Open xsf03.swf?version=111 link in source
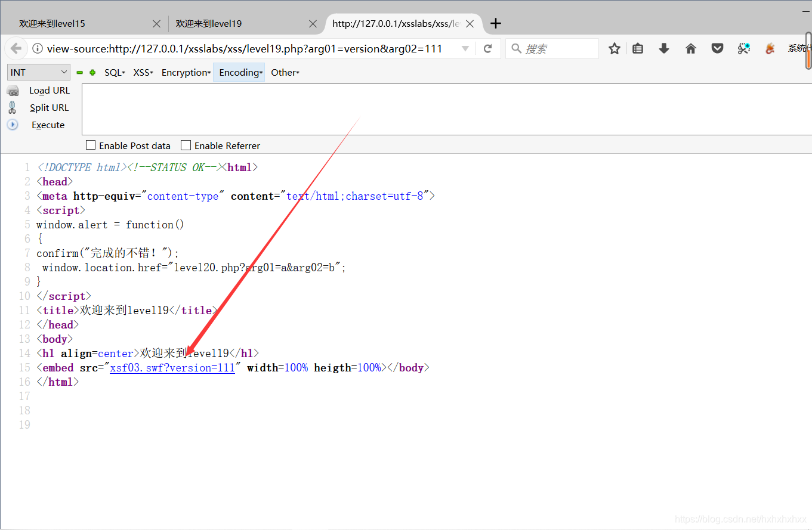 (172, 368)
